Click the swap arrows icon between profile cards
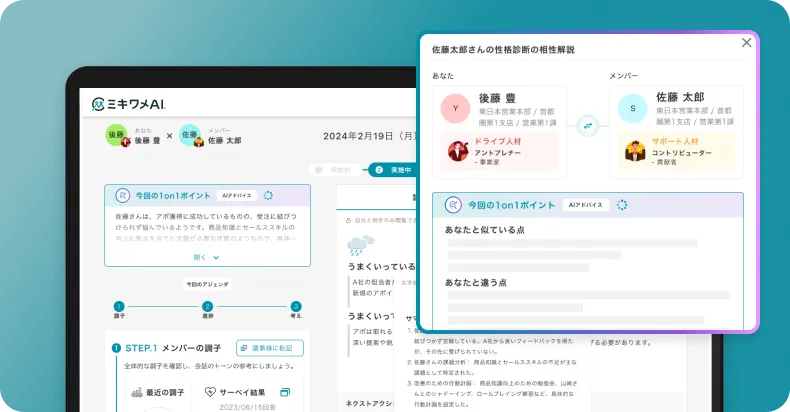The image size is (790, 412). [587, 126]
